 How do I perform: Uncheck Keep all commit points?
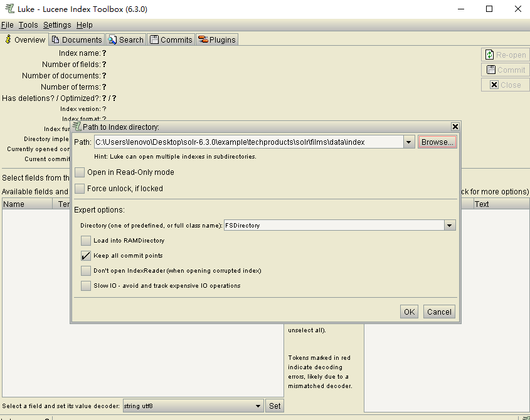coord(86,256)
